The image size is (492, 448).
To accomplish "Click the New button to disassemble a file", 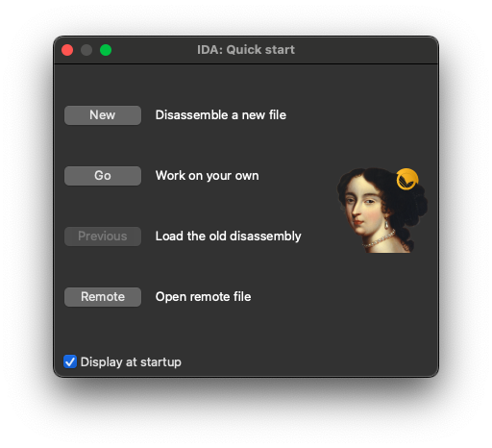I will click(103, 115).
